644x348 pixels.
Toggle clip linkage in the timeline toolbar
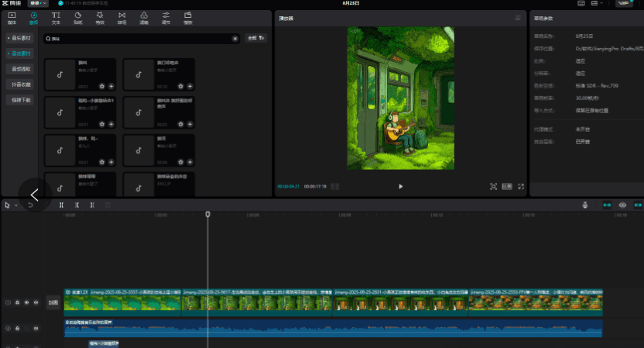(x=638, y=205)
